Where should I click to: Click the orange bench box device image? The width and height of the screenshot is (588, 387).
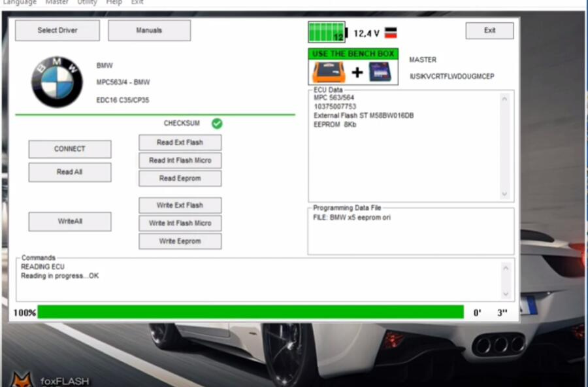(x=329, y=71)
